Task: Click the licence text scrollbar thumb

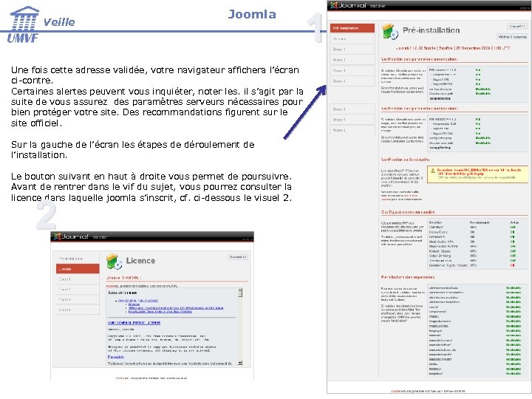Action: point(240,294)
